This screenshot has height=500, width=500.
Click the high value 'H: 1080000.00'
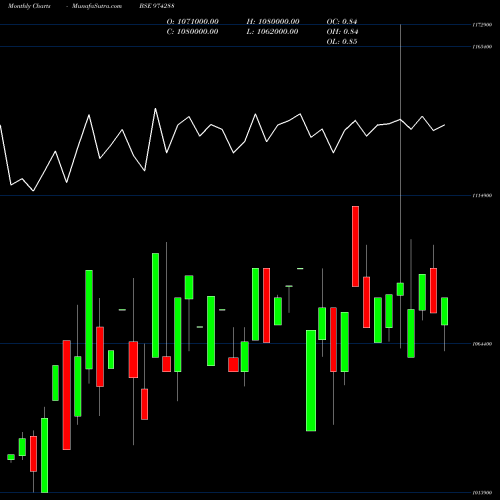pyautogui.click(x=273, y=21)
